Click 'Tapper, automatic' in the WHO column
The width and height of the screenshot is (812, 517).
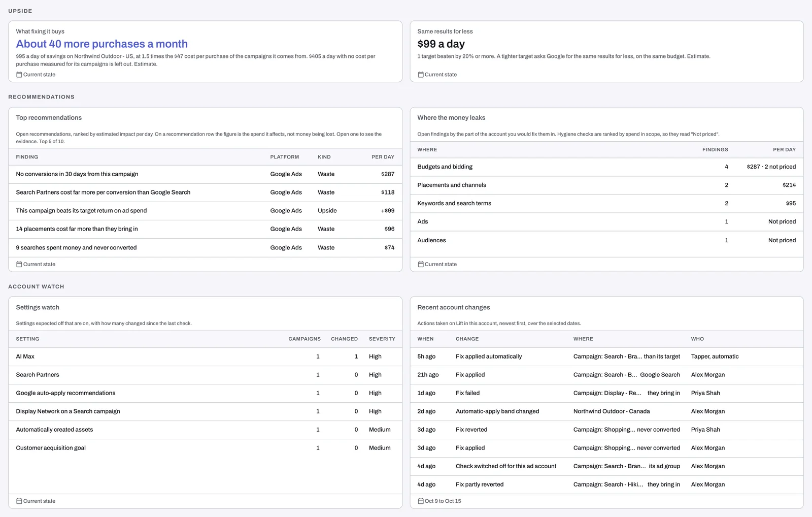(715, 357)
